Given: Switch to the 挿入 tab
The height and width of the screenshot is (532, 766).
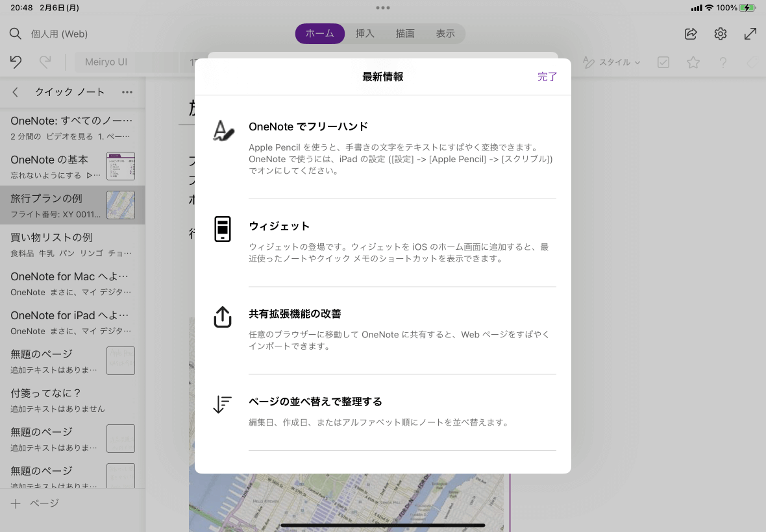Looking at the screenshot, I should 365,34.
